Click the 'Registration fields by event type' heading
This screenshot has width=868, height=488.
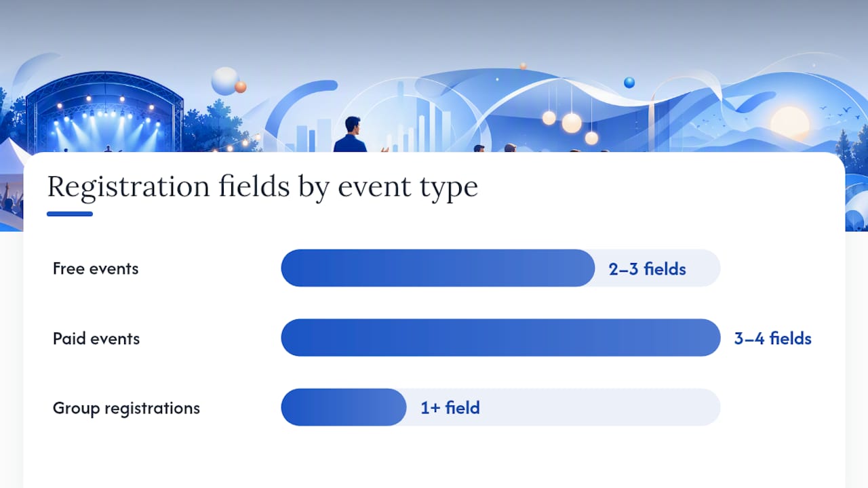tap(262, 187)
